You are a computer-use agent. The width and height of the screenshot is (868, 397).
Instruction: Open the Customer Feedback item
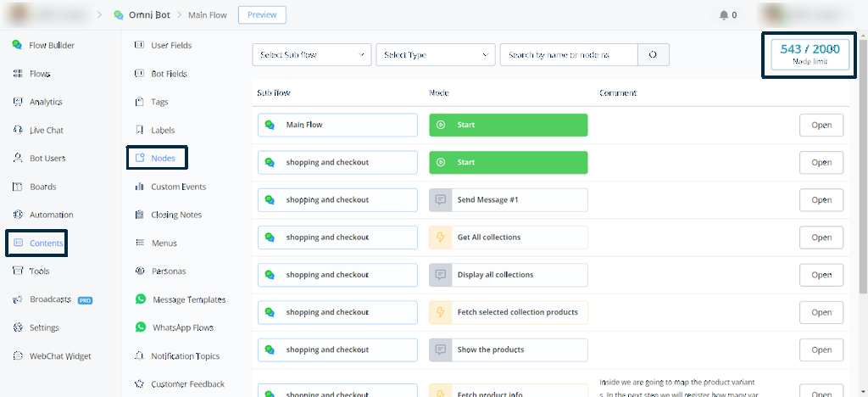click(x=180, y=384)
